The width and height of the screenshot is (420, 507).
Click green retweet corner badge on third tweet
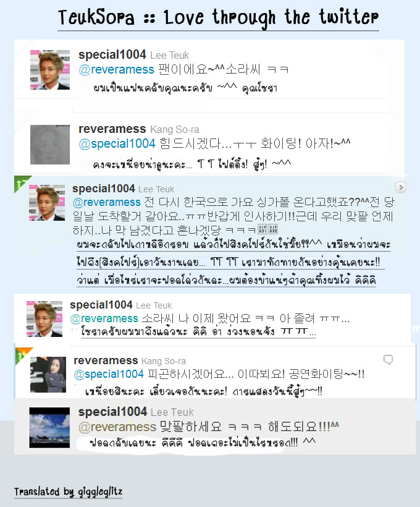click(x=22, y=183)
